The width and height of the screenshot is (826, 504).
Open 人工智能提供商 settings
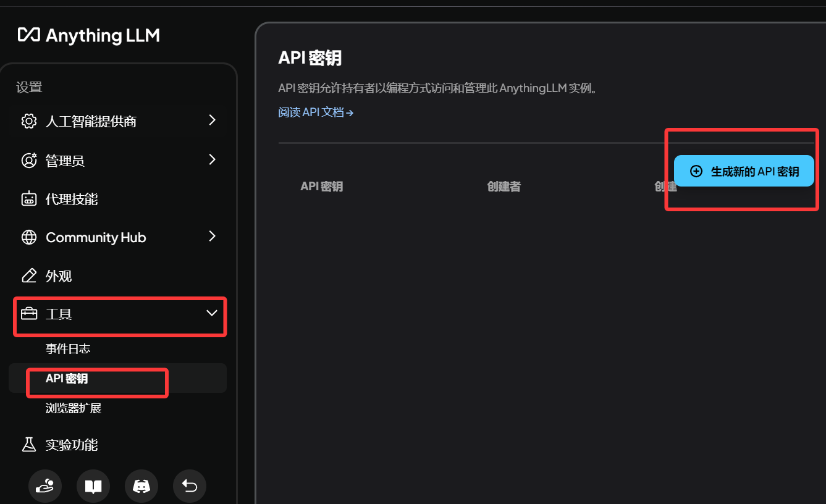(x=117, y=121)
